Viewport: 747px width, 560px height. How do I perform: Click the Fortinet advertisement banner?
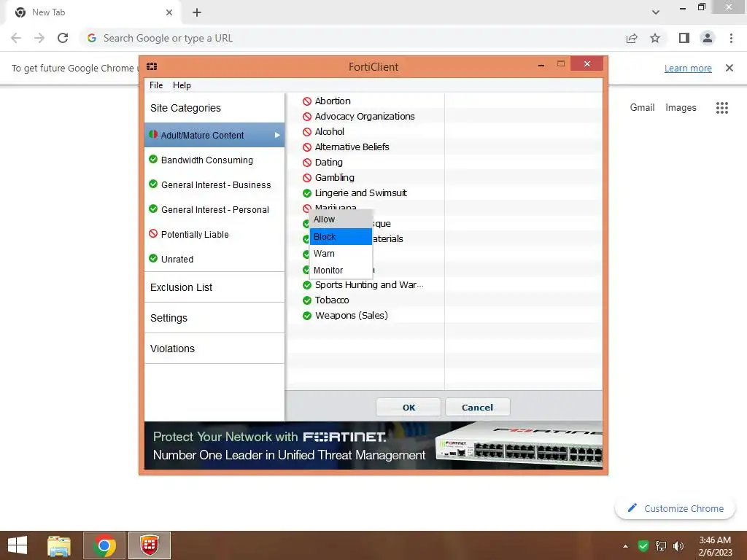tap(373, 446)
